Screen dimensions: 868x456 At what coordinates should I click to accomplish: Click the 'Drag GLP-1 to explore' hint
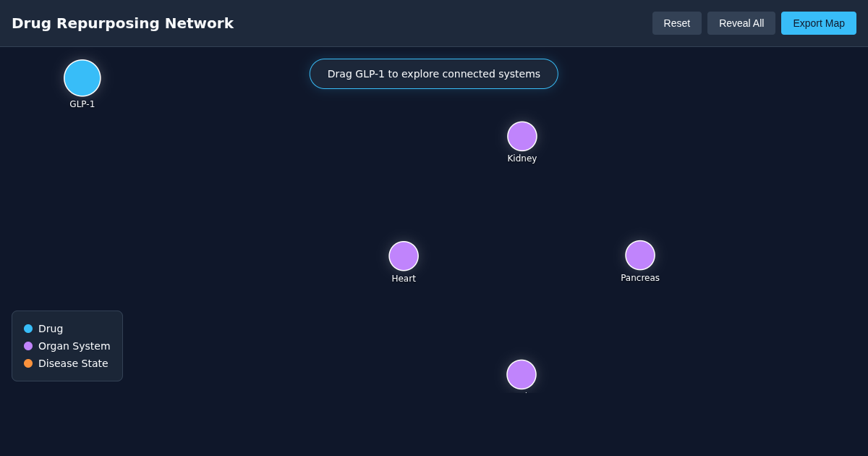434,74
